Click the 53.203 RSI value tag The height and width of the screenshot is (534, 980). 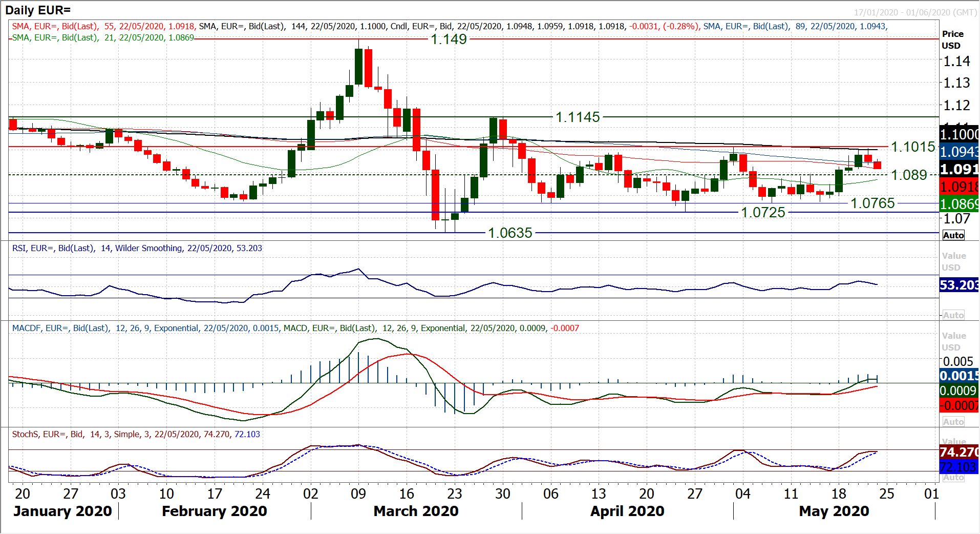[959, 285]
